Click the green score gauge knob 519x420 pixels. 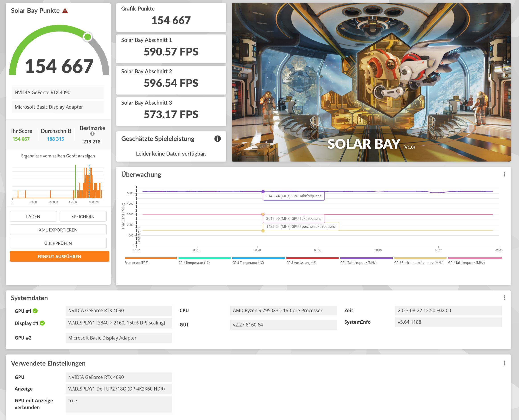[x=88, y=37]
